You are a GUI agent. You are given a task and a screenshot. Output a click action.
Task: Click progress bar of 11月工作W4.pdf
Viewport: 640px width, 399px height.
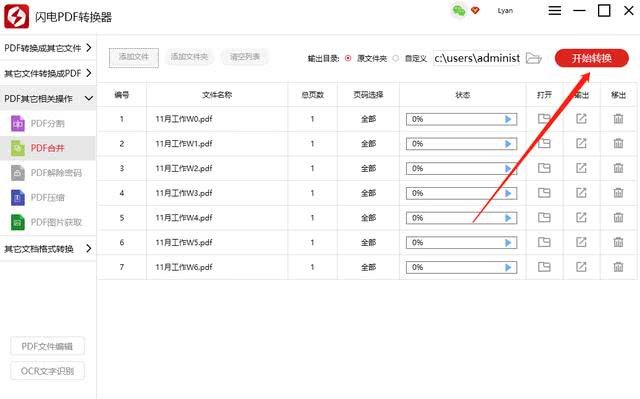461,217
